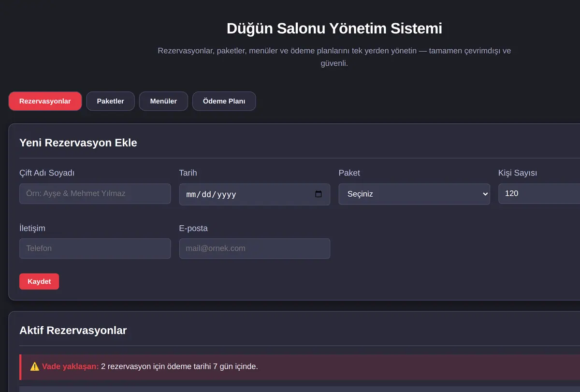Click the Çift Adı Soyadı input field
Screen dimensions: 580x392
[95, 193]
